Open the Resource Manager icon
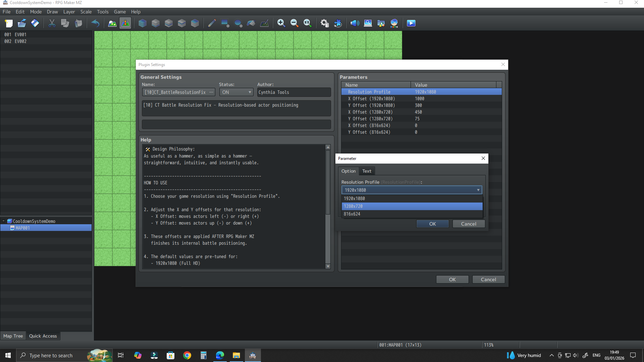The image size is (644, 362). 381,23
